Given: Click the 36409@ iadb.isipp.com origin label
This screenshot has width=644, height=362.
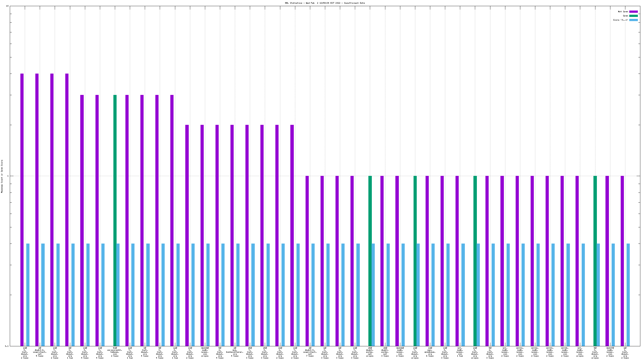Looking at the screenshot, I should coord(205,353).
